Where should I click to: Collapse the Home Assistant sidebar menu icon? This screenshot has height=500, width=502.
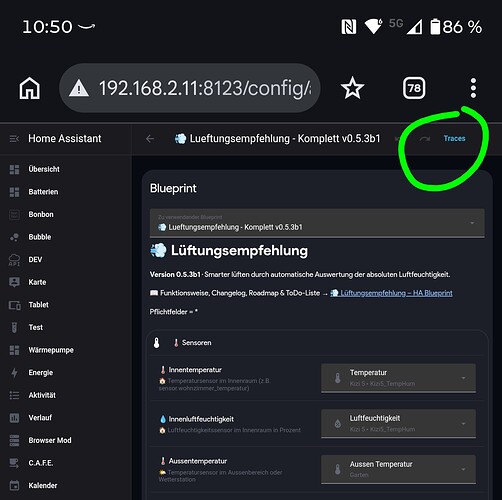(x=14, y=138)
